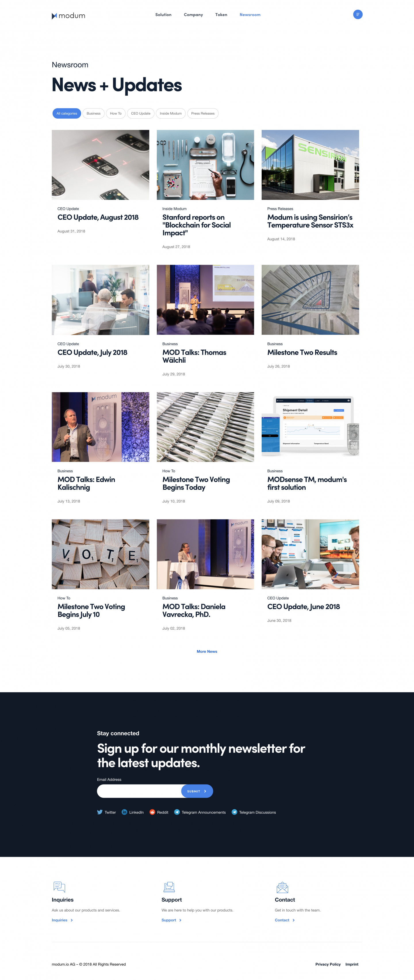Click the Inquiries chat bubble icon
Image resolution: width=414 pixels, height=980 pixels.
[59, 887]
